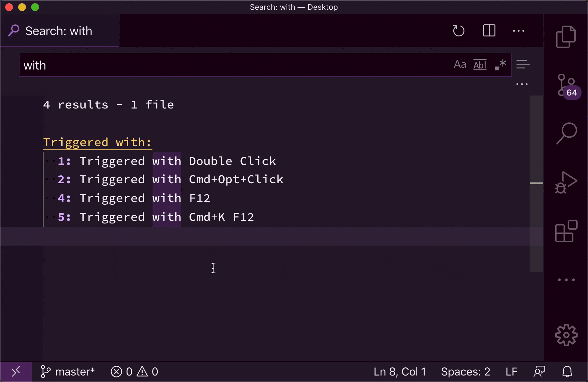Open the editor More Actions menu
Screen dimensions: 588x382
coord(519,31)
